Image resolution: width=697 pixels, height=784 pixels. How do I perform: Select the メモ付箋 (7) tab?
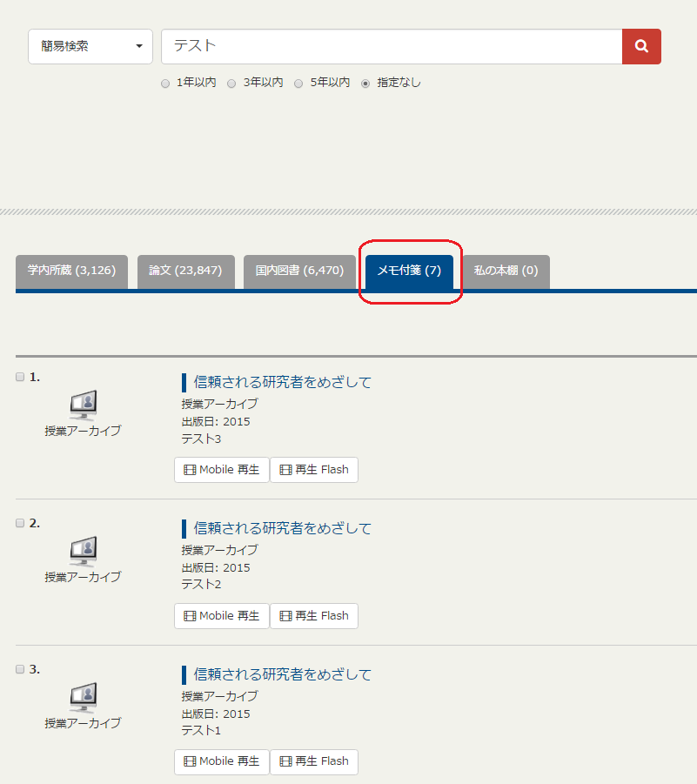coord(409,271)
